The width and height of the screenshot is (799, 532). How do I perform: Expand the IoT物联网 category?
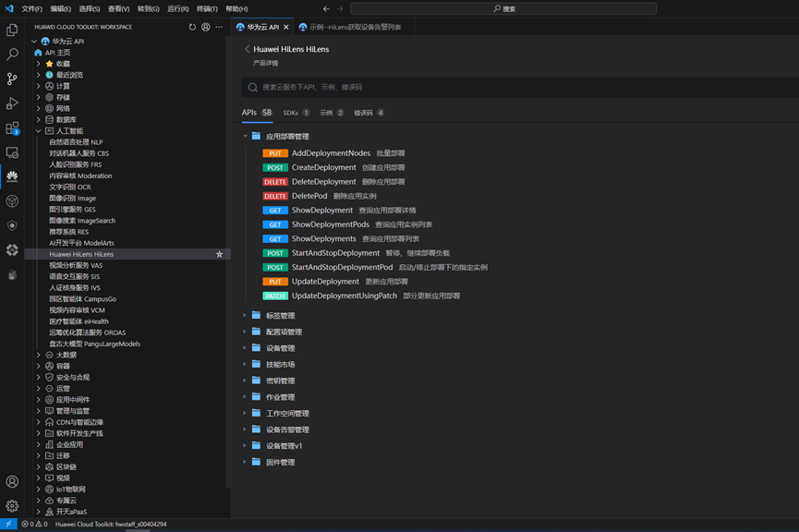pos(38,490)
